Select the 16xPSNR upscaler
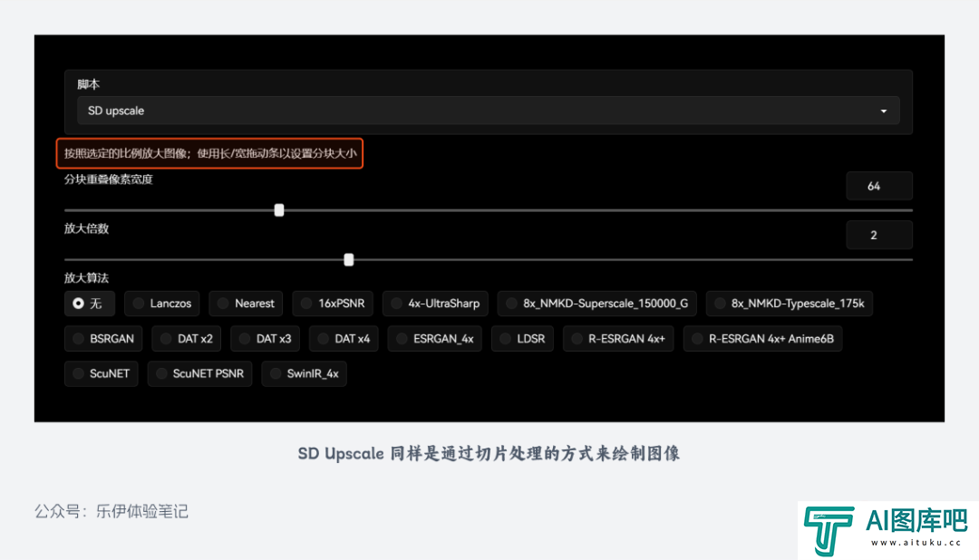979x560 pixels. click(x=333, y=304)
